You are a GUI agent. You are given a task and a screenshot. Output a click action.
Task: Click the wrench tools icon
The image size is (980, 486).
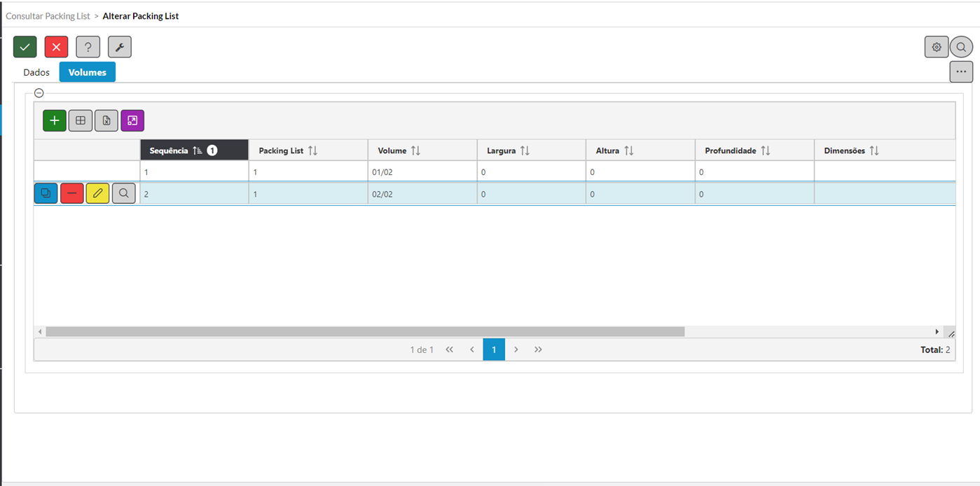coord(120,47)
